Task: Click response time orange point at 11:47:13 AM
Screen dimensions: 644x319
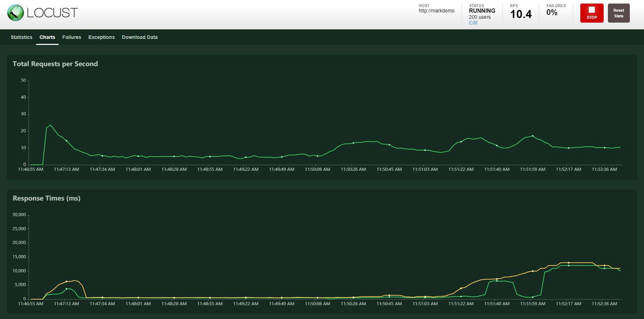Action: click(x=67, y=282)
